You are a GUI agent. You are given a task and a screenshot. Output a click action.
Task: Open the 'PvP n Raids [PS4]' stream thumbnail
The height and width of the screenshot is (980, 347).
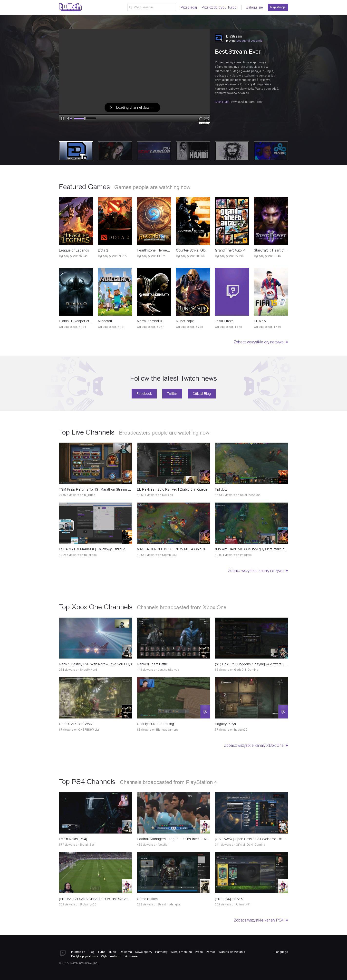tap(96, 813)
